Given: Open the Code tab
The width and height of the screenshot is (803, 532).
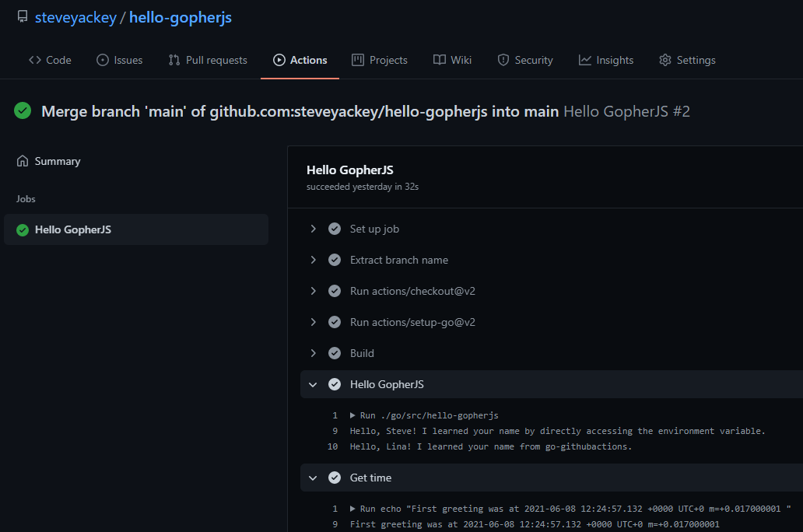Looking at the screenshot, I should 50,60.
